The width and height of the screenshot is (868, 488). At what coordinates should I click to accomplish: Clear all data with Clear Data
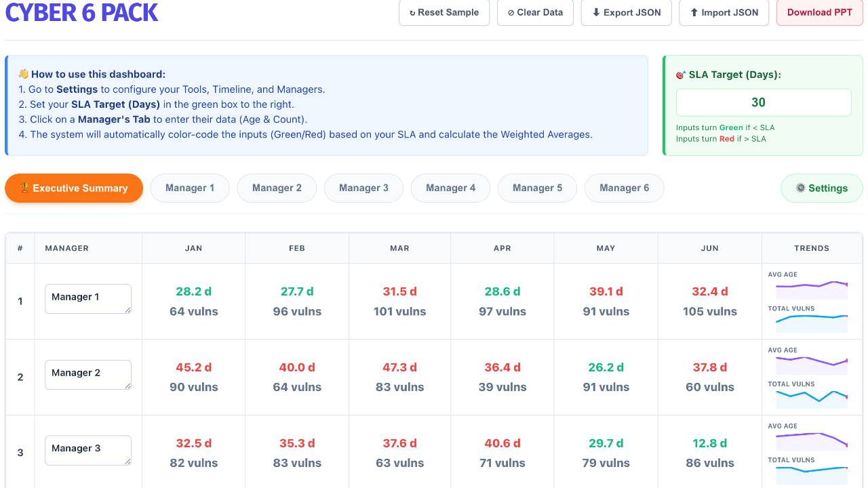(535, 12)
